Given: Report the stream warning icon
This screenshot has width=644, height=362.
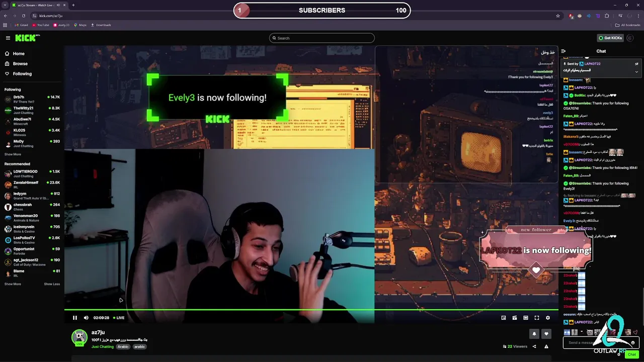Looking at the screenshot, I should coord(546,346).
